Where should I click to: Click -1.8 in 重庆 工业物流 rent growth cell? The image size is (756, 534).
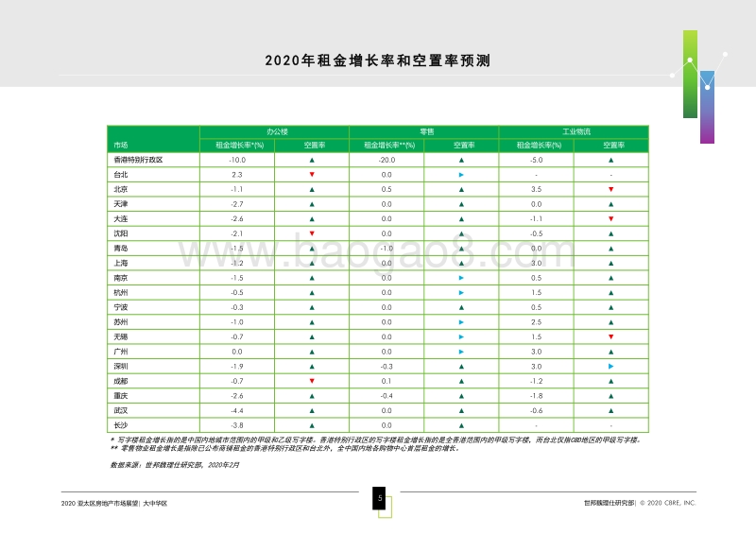pyautogui.click(x=536, y=396)
